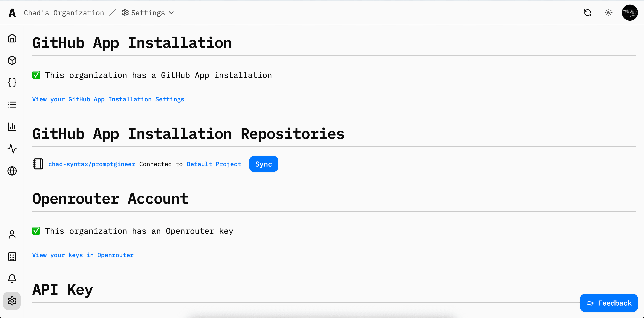Click the Sync button
Screen dimensions: 644x318
point(263,164)
